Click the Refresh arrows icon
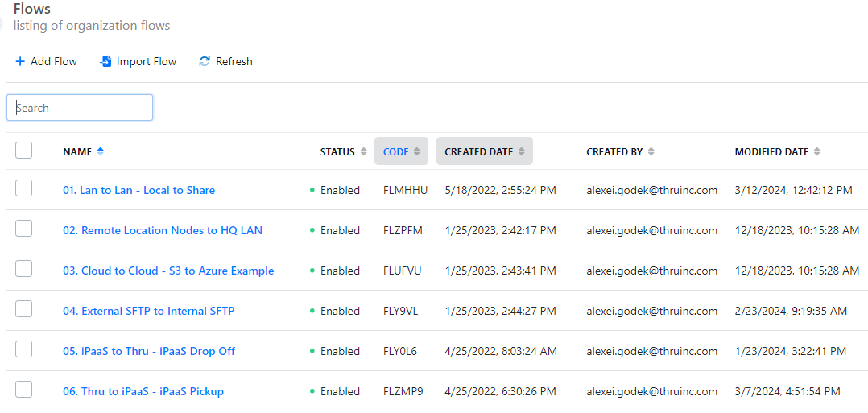 [x=205, y=62]
